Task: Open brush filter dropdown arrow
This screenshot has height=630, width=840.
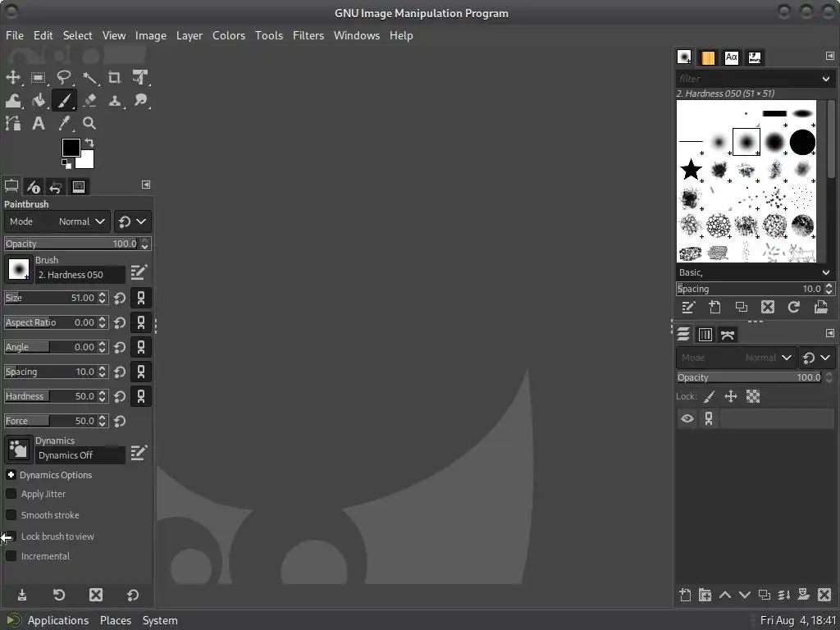Action: [x=825, y=79]
